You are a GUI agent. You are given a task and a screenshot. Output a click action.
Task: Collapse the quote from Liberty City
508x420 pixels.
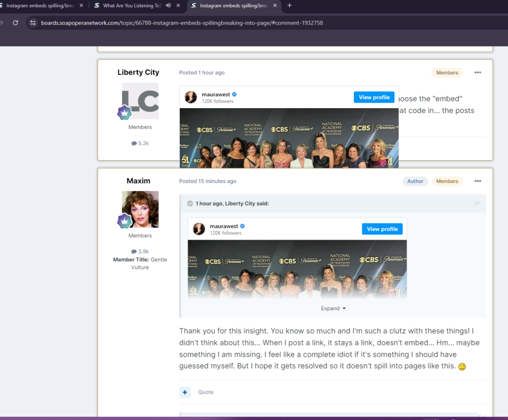pyautogui.click(x=190, y=204)
